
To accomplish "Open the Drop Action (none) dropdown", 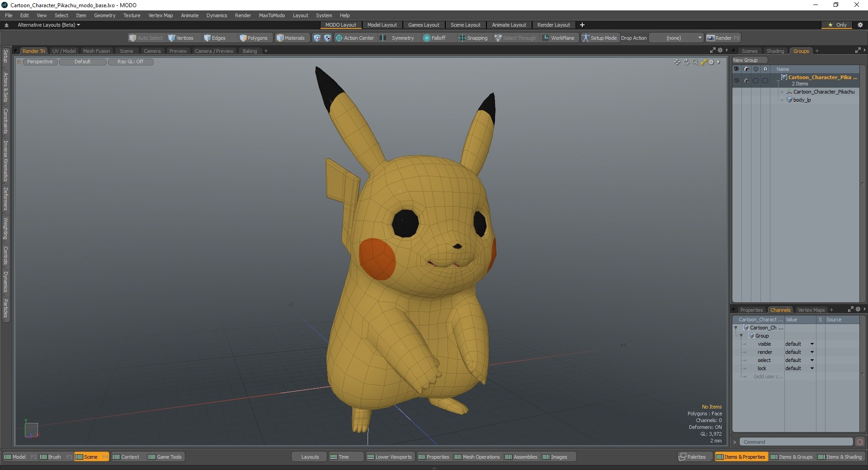I will [676, 38].
